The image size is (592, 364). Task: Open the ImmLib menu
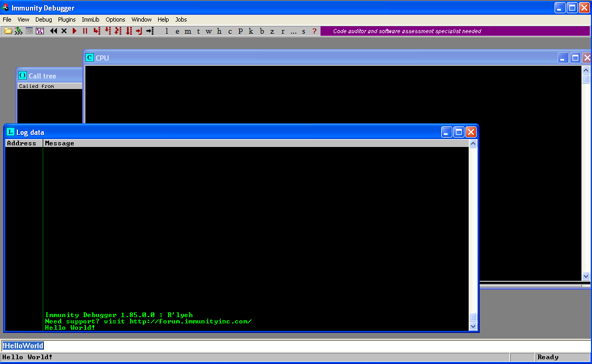(90, 19)
